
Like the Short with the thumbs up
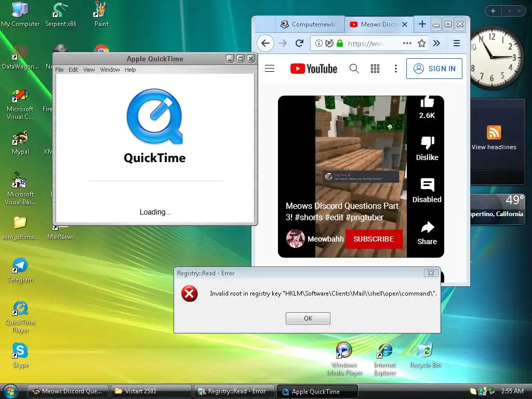coord(427,101)
